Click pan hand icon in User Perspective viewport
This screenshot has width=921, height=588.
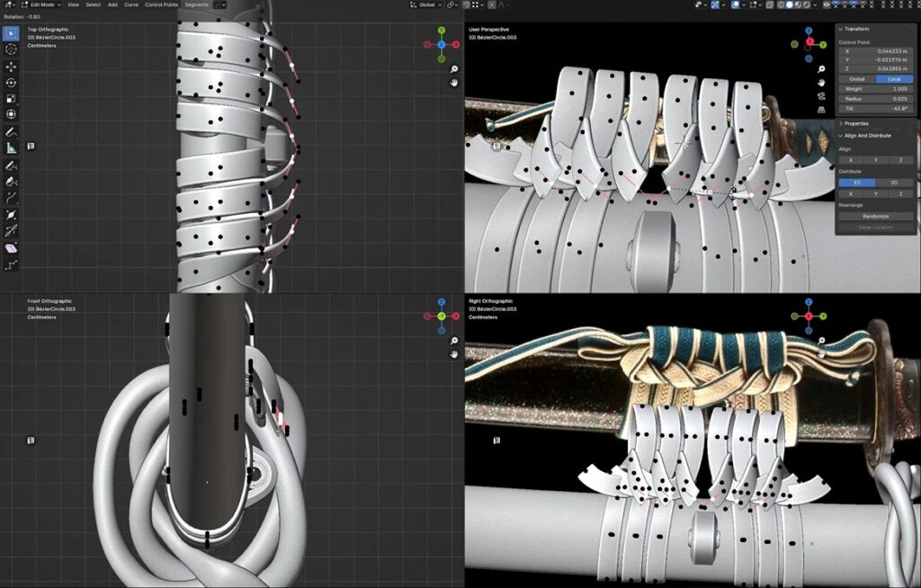[x=821, y=83]
